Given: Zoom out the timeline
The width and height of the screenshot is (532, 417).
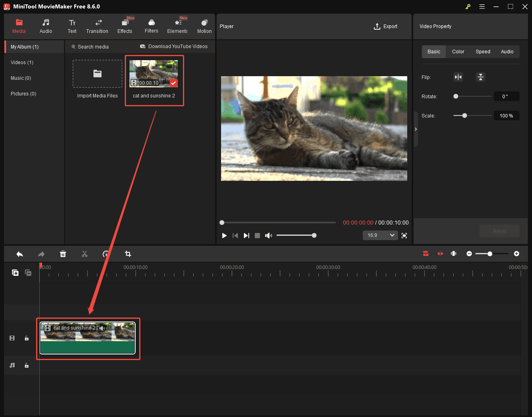Looking at the screenshot, I should coord(469,253).
